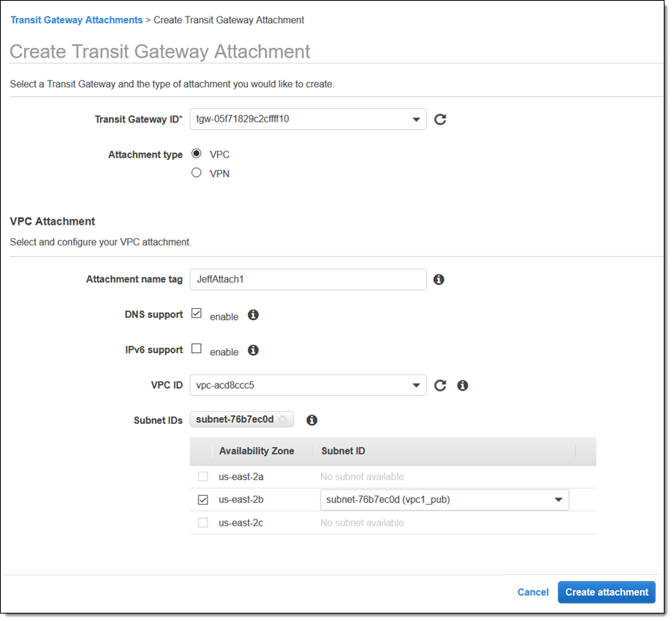Refresh the Transit Gateway ID list
The height and width of the screenshot is (621, 672).
coord(440,119)
